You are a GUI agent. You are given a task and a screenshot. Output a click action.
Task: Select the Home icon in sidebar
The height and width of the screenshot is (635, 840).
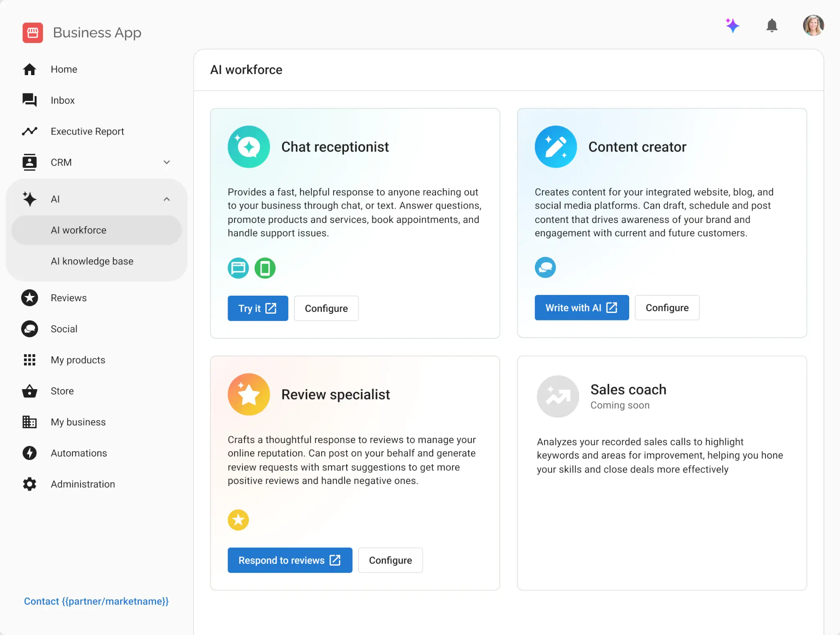(29, 69)
